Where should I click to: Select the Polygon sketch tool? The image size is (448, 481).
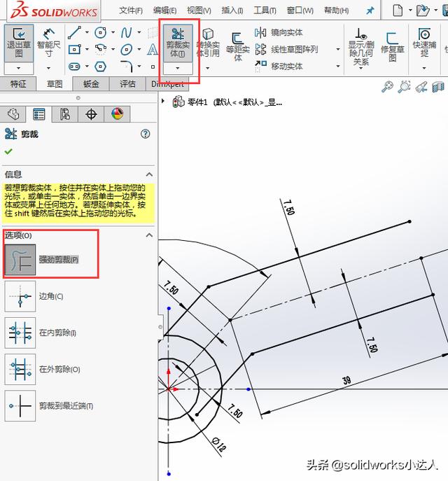pyautogui.click(x=101, y=67)
